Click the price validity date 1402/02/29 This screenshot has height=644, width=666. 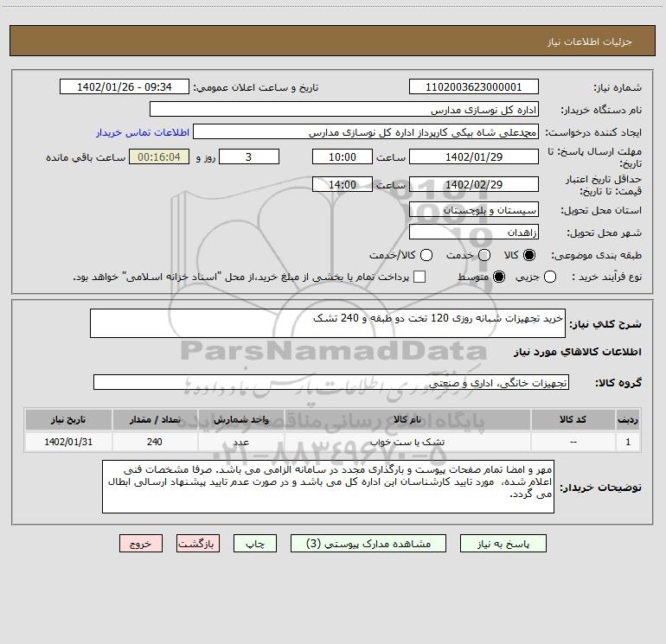coord(474,184)
